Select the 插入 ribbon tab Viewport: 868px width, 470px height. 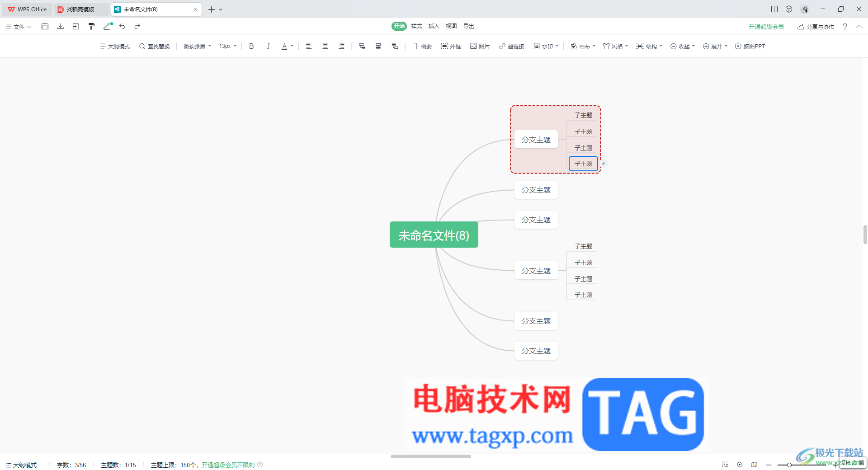point(434,26)
